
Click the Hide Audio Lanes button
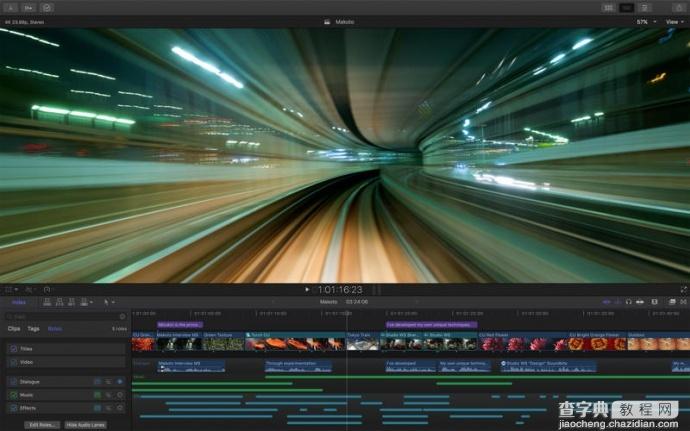(x=85, y=424)
